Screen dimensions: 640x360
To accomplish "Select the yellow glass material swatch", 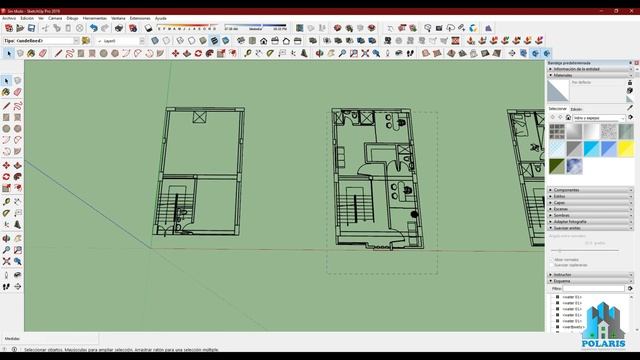I will [x=626, y=149].
